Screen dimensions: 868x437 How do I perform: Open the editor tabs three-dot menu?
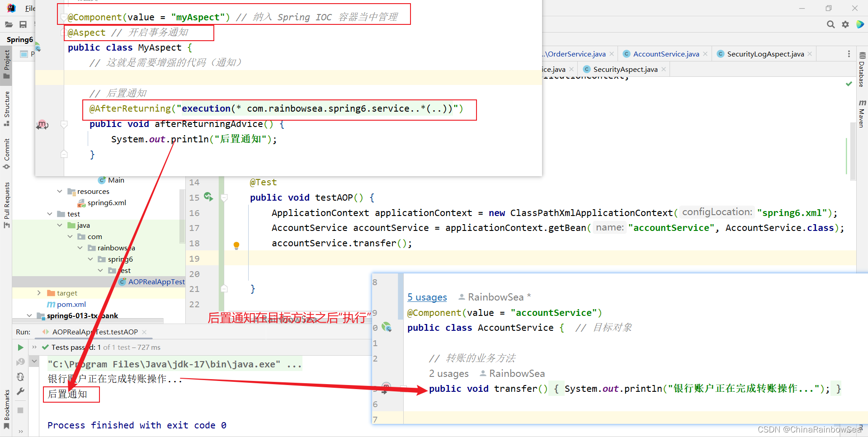tap(849, 54)
